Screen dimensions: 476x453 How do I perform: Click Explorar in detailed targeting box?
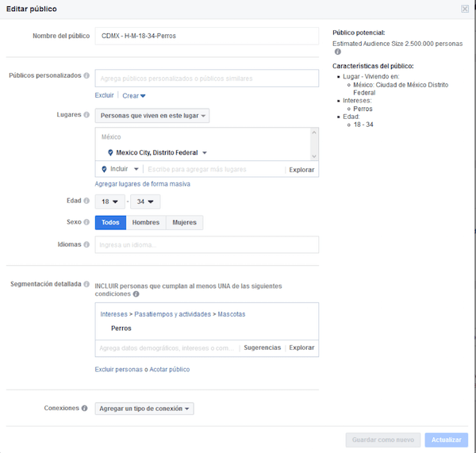[301, 347]
